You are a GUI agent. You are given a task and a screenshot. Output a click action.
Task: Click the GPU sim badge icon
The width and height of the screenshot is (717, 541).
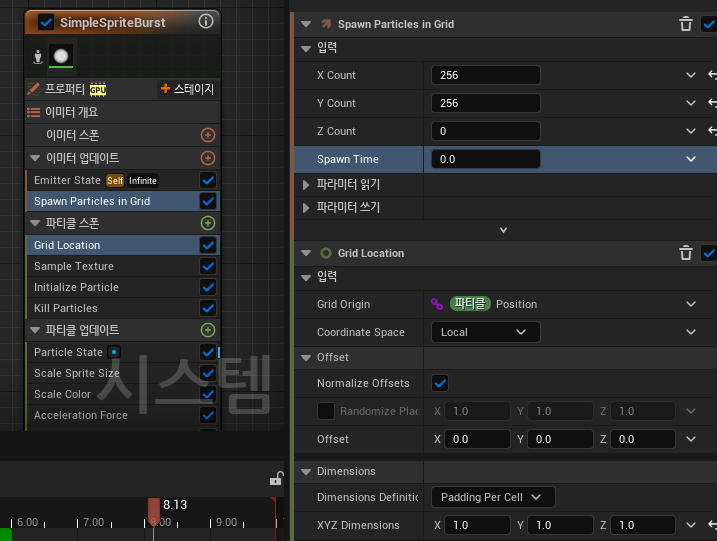pyautogui.click(x=98, y=89)
